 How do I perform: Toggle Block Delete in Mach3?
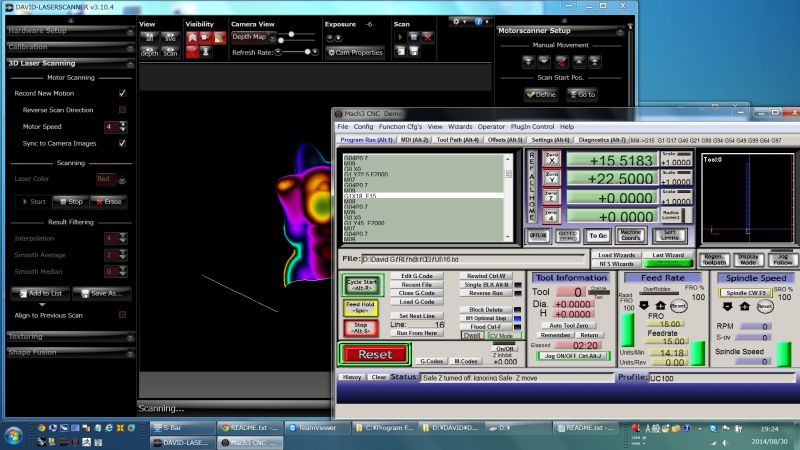(486, 310)
